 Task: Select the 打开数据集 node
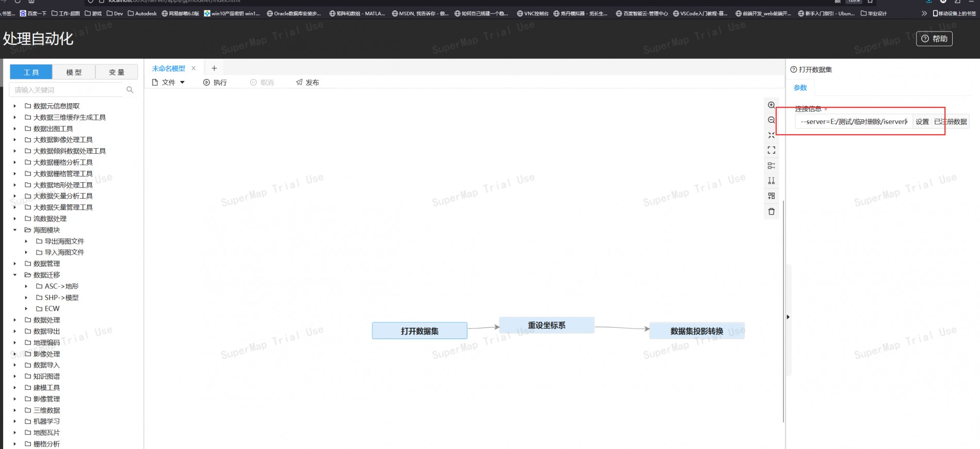pyautogui.click(x=419, y=331)
